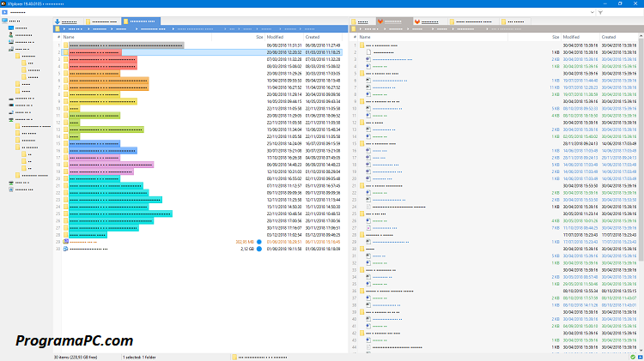This screenshot has width=644, height=361.
Task: Sort left pane by the Modified column header
Action: pyautogui.click(x=276, y=38)
